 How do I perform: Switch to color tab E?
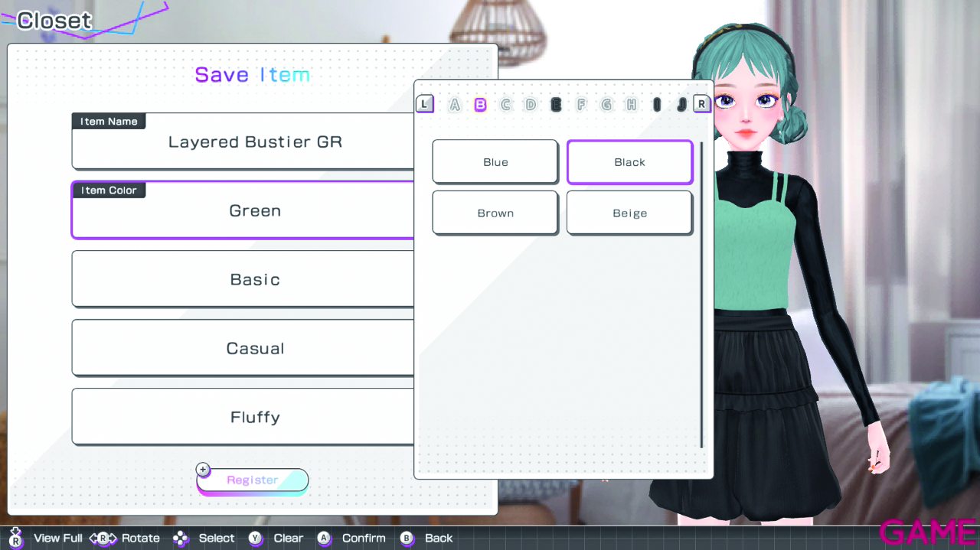(556, 105)
